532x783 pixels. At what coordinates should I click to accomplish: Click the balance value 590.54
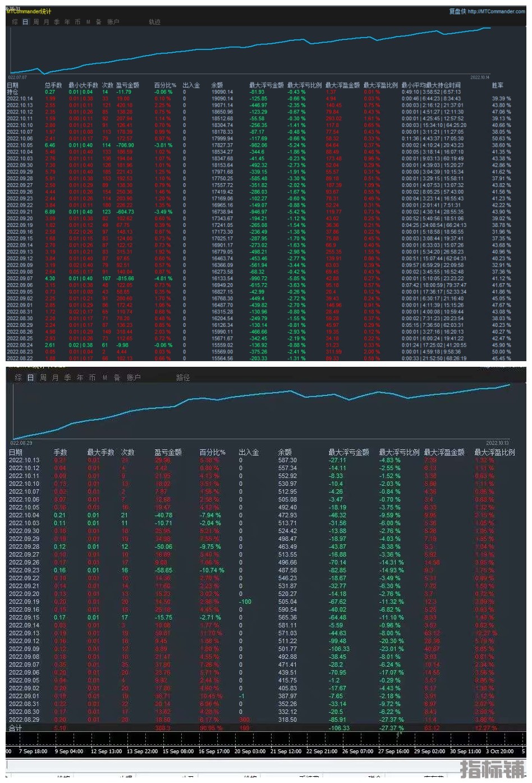[287, 609]
